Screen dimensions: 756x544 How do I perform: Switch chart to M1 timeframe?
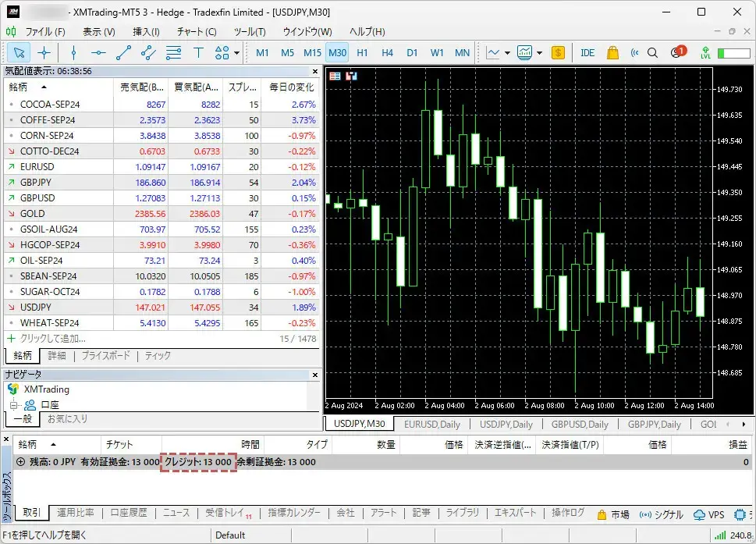pyautogui.click(x=262, y=52)
